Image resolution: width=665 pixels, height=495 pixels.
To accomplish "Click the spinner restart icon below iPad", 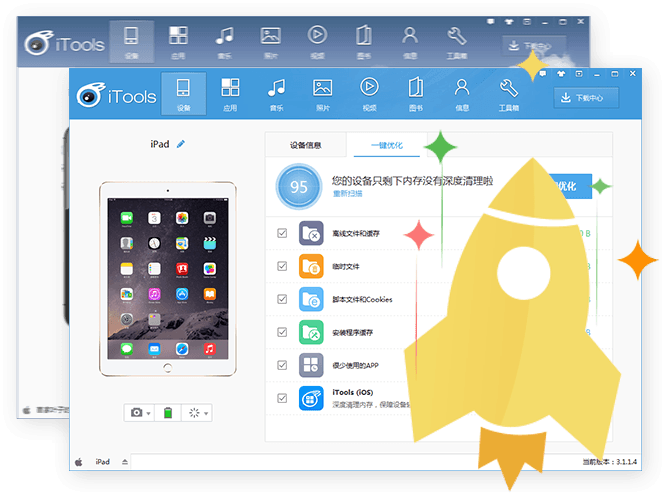I will tap(194, 413).
